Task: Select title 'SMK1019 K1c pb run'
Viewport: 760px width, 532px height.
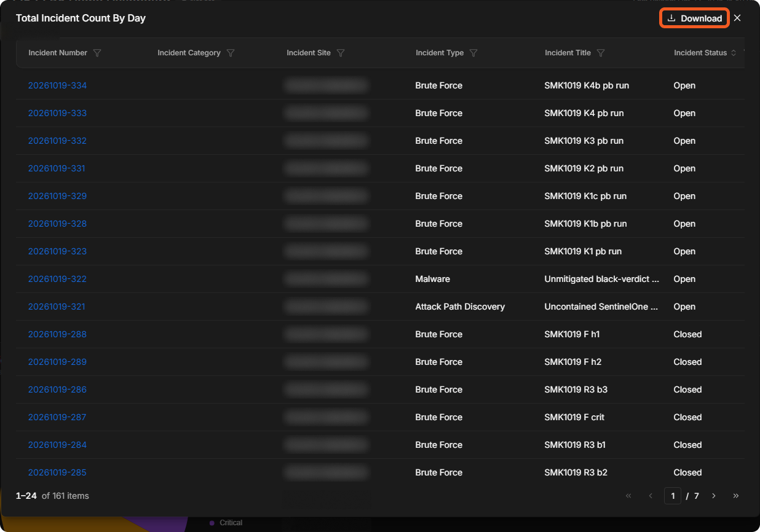Action: coord(585,196)
